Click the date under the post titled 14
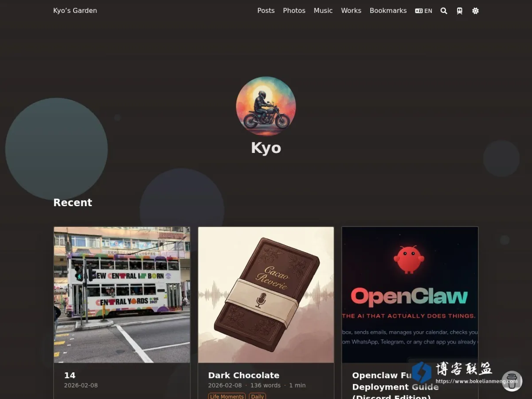Screen dimensions: 532x399 [x=81, y=385]
